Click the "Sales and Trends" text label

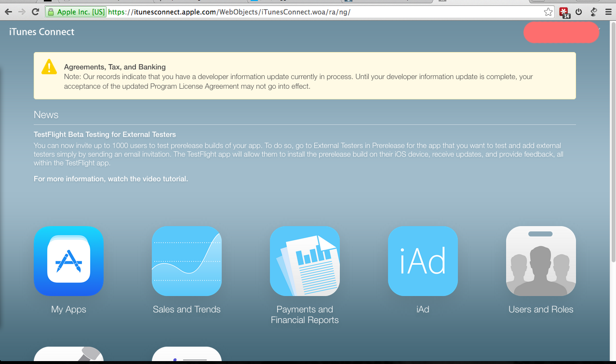coord(187,310)
